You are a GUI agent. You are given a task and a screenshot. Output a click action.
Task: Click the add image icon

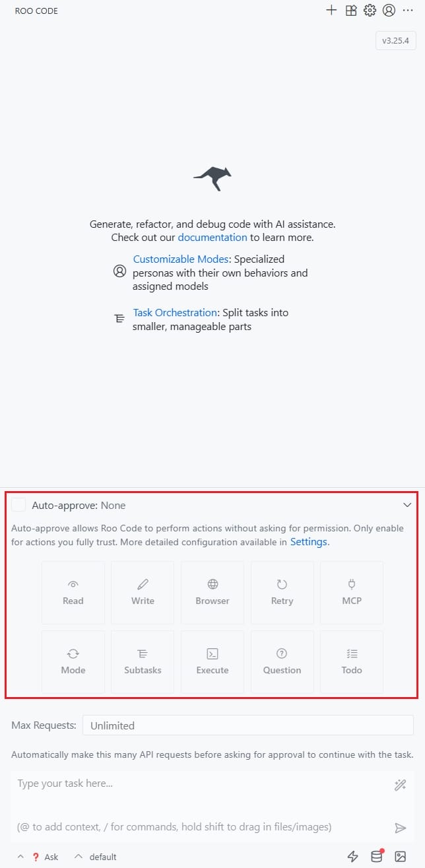[400, 856]
